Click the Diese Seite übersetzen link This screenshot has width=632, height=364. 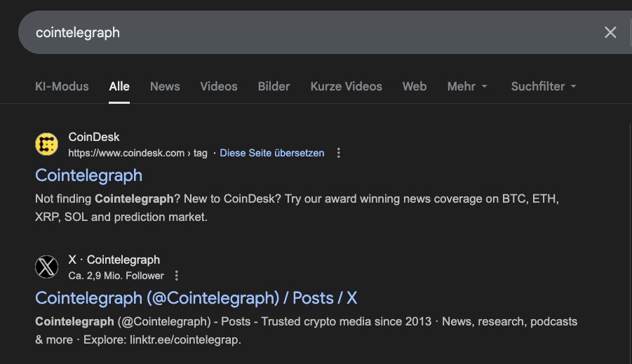click(x=271, y=153)
